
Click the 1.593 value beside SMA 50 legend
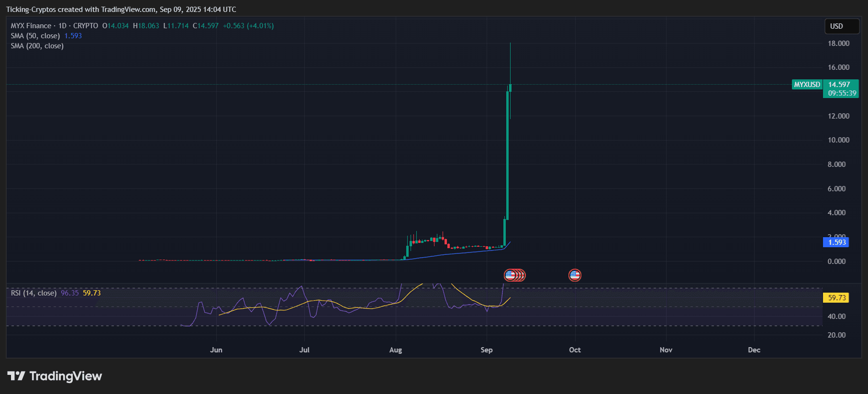73,36
